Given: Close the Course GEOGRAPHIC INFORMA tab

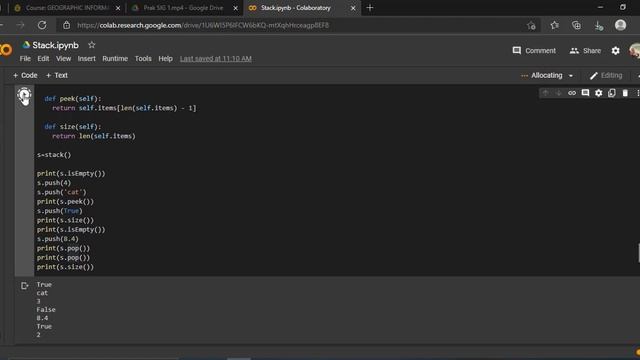Looking at the screenshot, I should coord(118,8).
